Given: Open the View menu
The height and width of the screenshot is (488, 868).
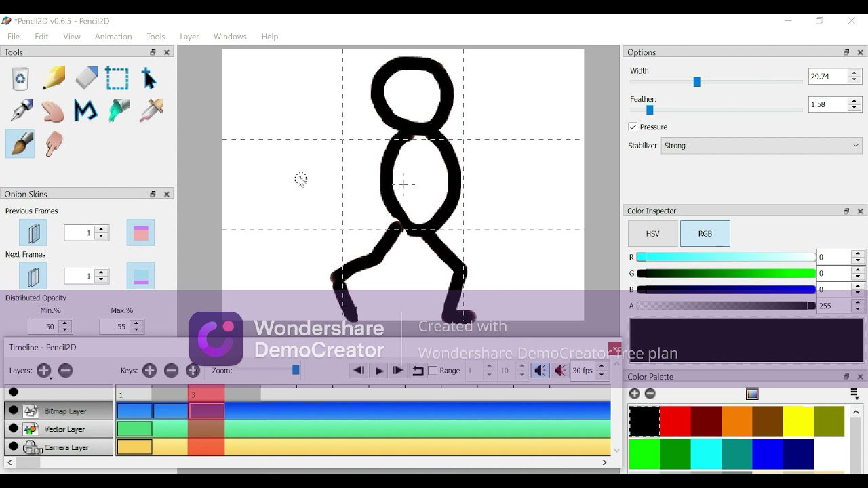Looking at the screenshot, I should [72, 37].
